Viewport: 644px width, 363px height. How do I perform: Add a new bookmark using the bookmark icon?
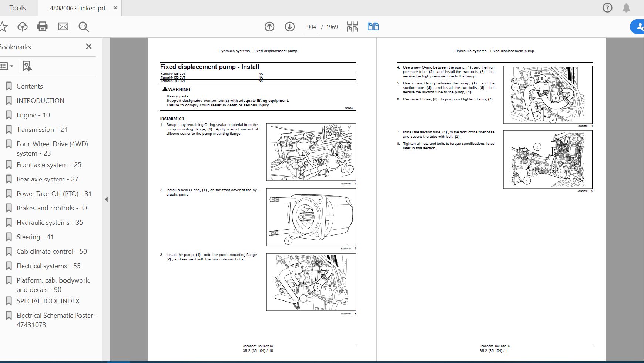(27, 66)
